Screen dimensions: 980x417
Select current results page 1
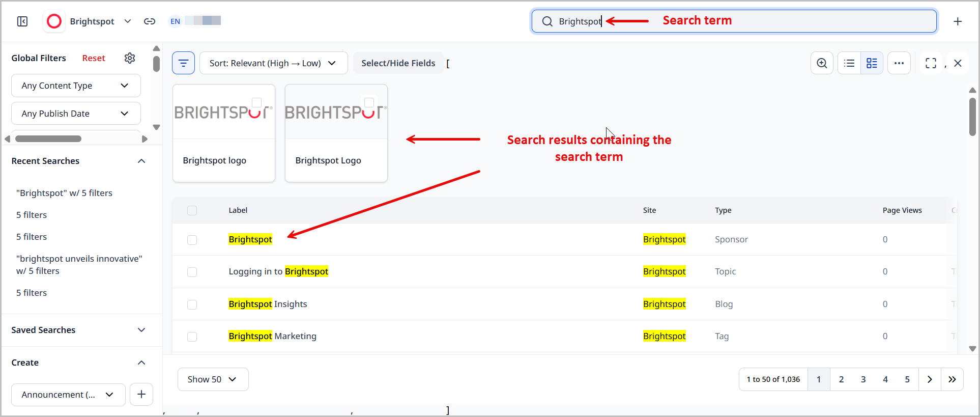[819, 379]
